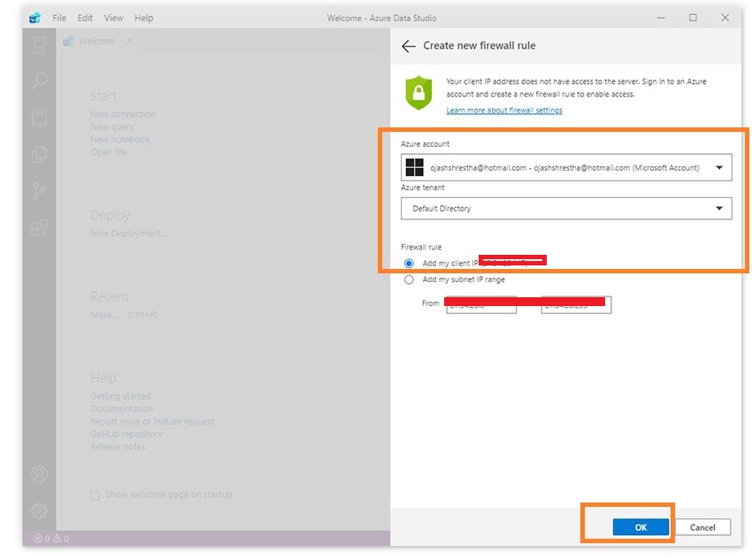This screenshot has height=560, width=752.
Task: Open the Connections pane in the activity bar
Action: [x=39, y=44]
